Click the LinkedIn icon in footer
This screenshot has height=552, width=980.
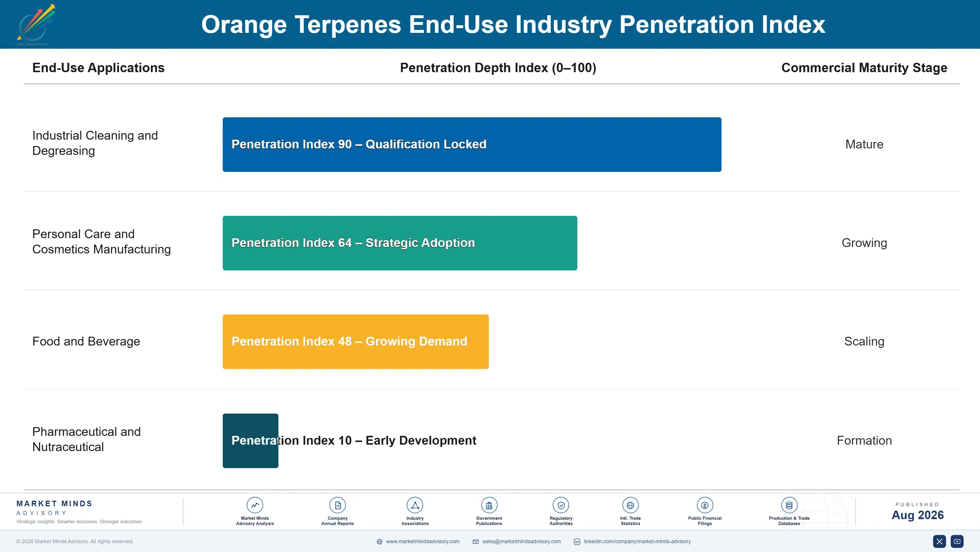tap(577, 542)
